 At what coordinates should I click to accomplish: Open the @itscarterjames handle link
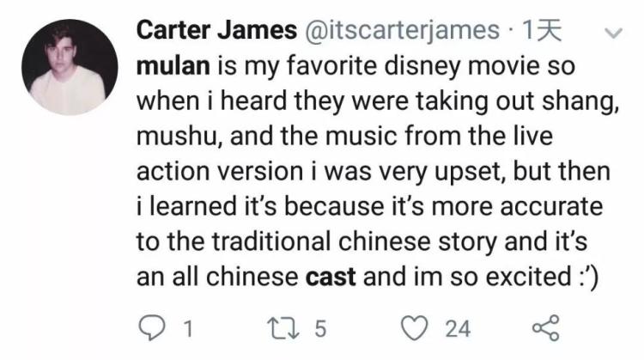(x=399, y=31)
